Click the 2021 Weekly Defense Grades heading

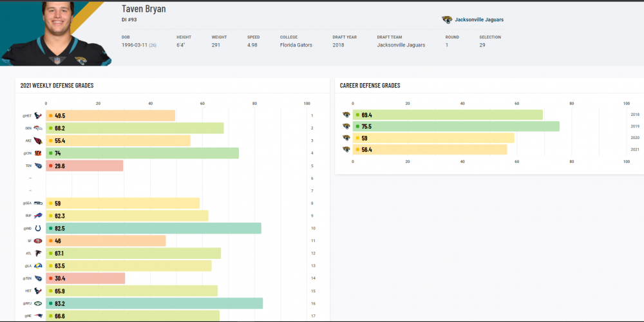[x=57, y=86]
